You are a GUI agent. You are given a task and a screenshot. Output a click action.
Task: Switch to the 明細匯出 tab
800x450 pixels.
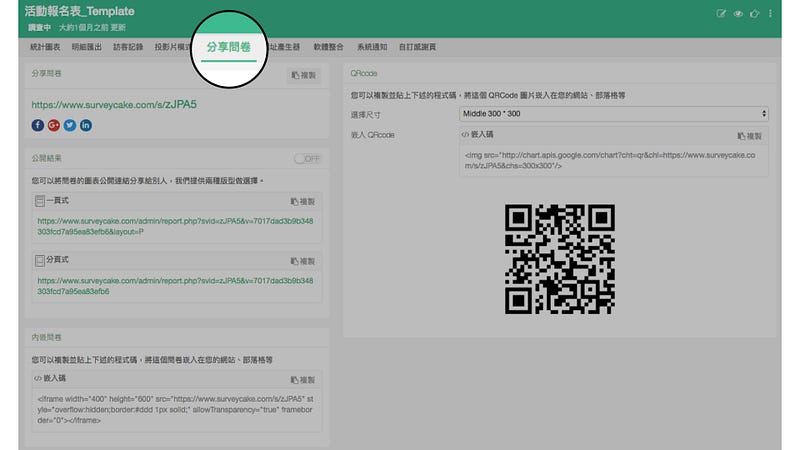pos(86,47)
